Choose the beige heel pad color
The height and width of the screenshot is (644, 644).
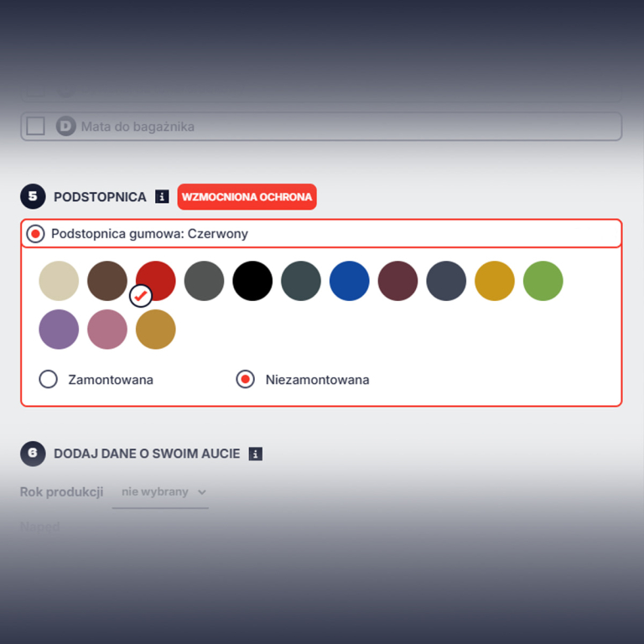[x=59, y=281]
